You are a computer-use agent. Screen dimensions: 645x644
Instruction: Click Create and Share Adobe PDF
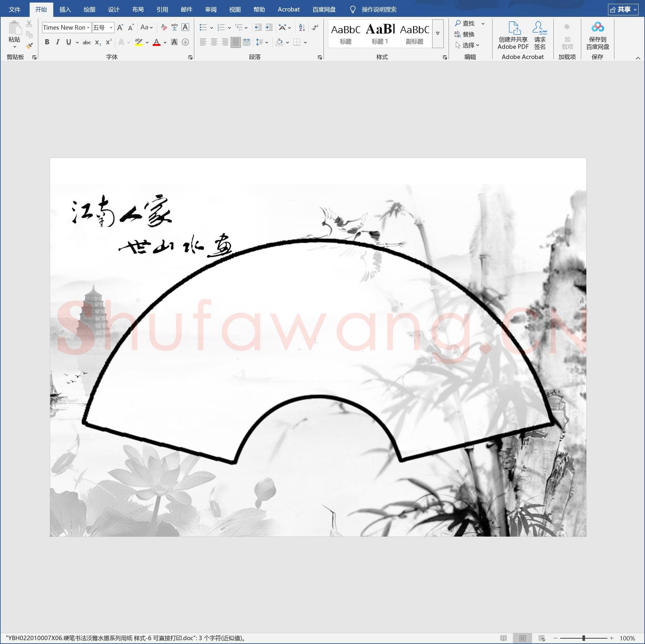pos(513,35)
